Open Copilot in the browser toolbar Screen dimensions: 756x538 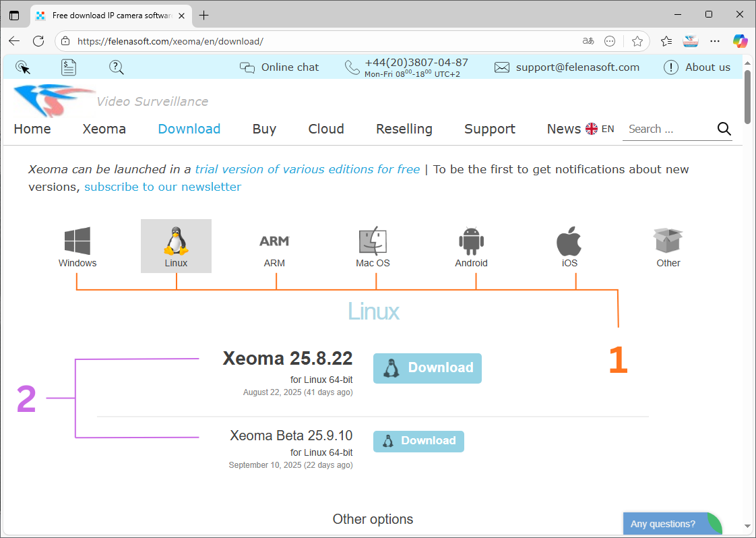point(740,40)
